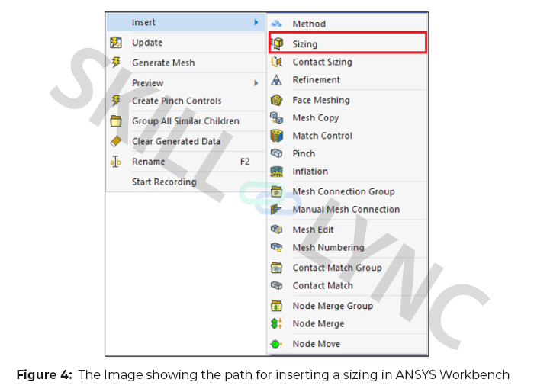Click the Group All Similar Children folder icon
Image resolution: width=534 pixels, height=392 pixels.
pyautogui.click(x=116, y=121)
